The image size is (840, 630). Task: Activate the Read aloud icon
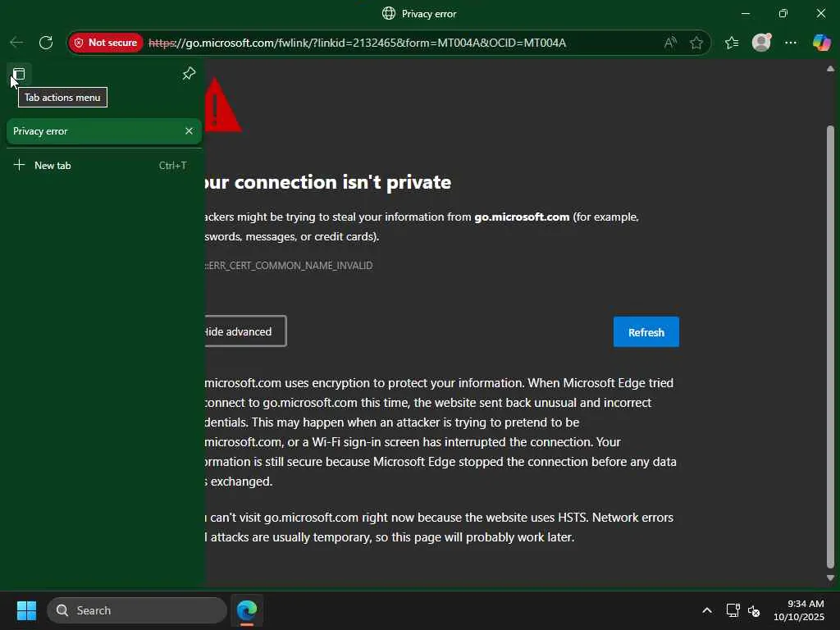click(670, 43)
